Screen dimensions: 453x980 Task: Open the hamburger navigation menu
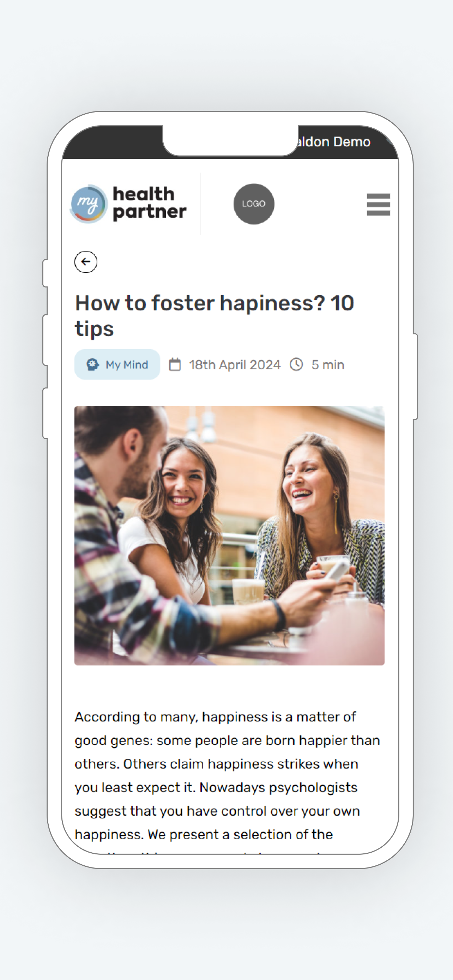(379, 204)
